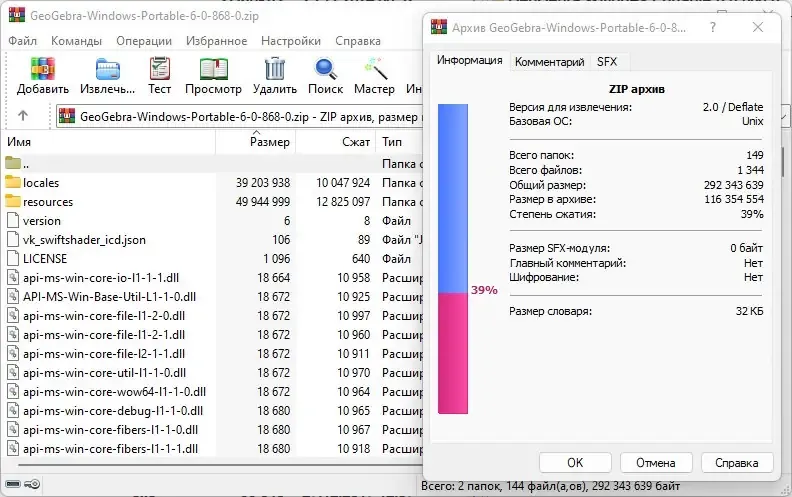Confirm the dialog with the OK button
Viewport: 792px width, 497px height.
575,463
